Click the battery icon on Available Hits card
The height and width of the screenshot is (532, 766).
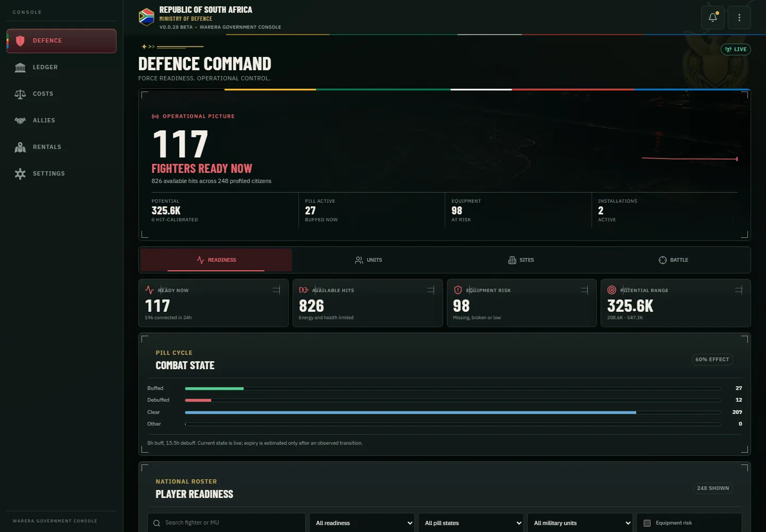[304, 290]
